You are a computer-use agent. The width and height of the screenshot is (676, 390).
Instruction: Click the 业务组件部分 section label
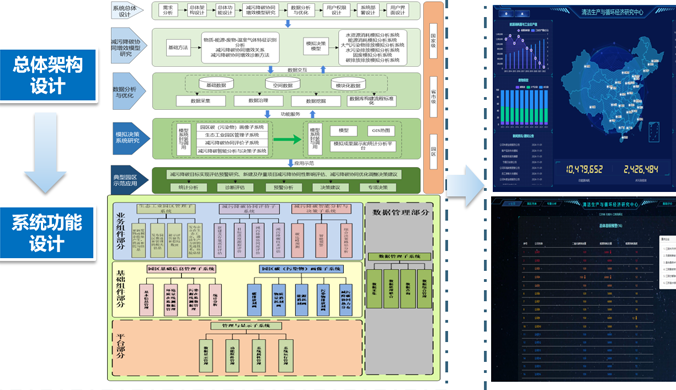point(121,231)
